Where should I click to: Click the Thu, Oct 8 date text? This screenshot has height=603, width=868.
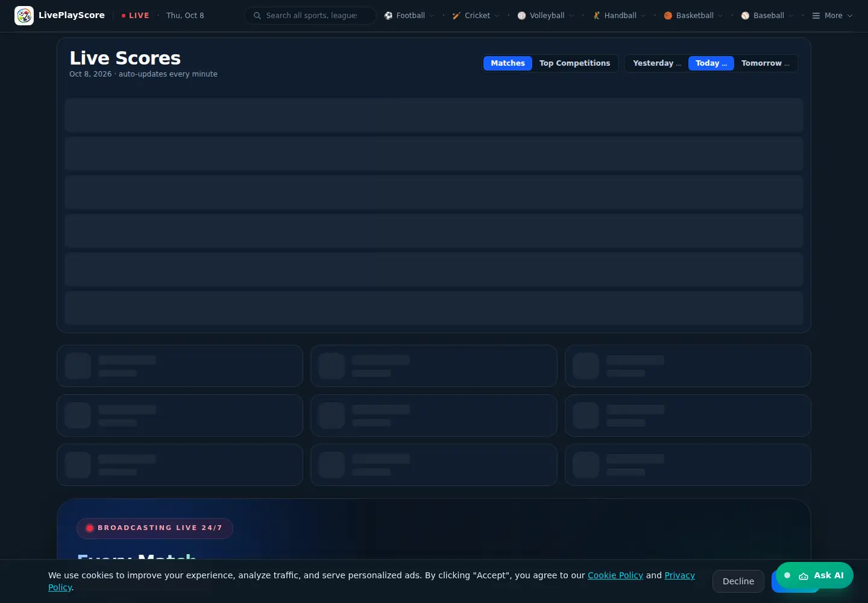pos(185,16)
